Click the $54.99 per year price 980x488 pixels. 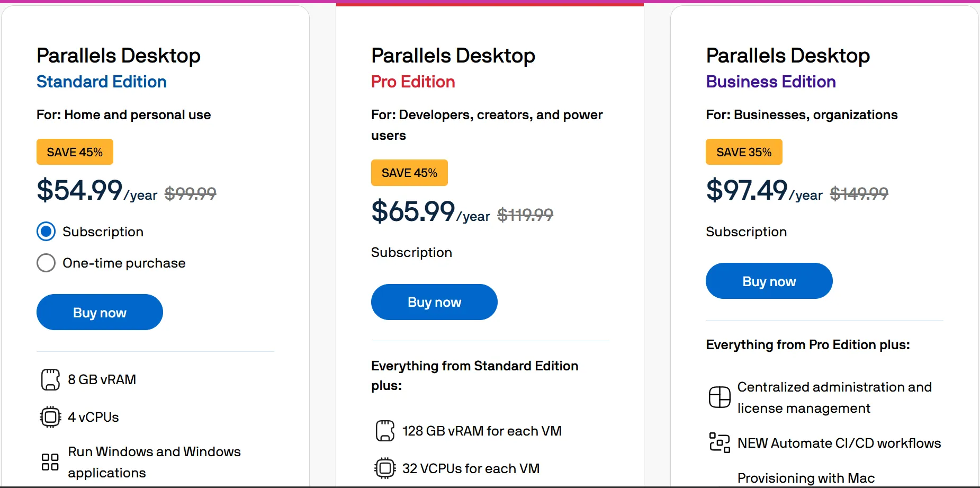pos(80,191)
